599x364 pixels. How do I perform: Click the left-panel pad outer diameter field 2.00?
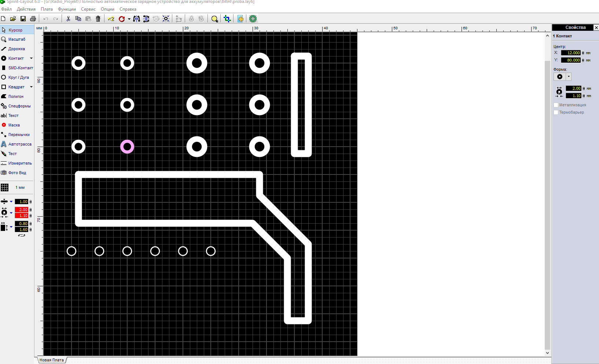[x=22, y=210]
